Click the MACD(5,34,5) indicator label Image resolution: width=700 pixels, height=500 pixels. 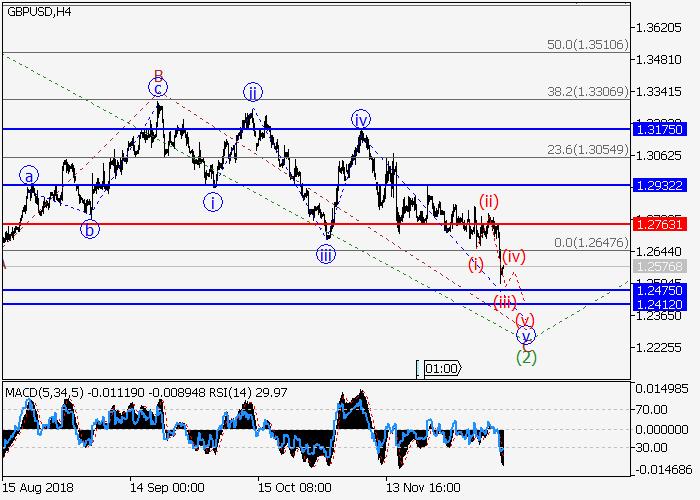click(44, 393)
